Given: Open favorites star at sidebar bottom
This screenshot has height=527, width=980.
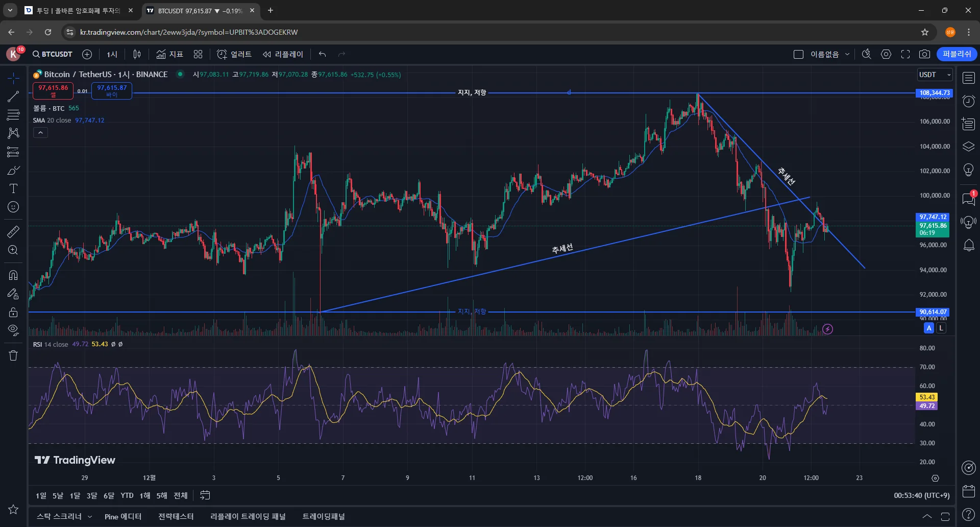Looking at the screenshot, I should 13,509.
